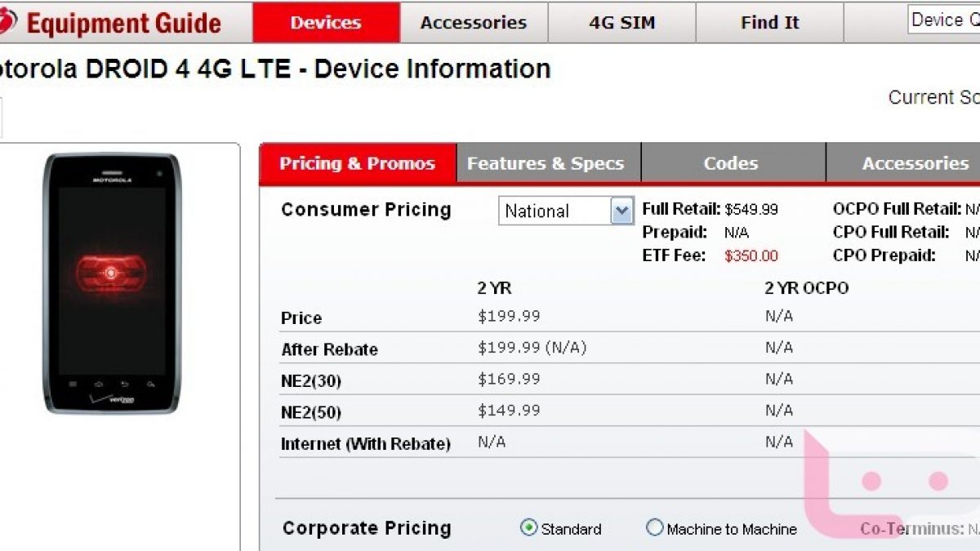This screenshot has width=980, height=551.
Task: Go to the Accessories top navigation tab
Action: pyautogui.click(x=474, y=23)
